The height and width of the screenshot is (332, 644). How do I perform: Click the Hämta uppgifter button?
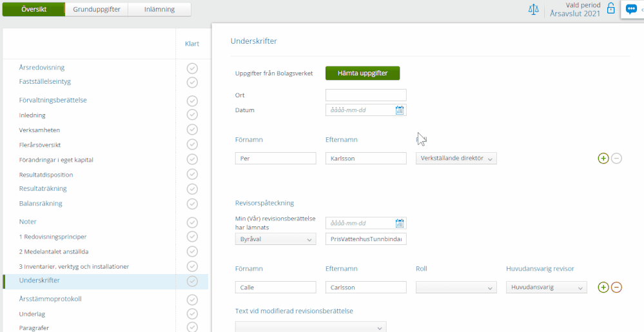pyautogui.click(x=362, y=73)
